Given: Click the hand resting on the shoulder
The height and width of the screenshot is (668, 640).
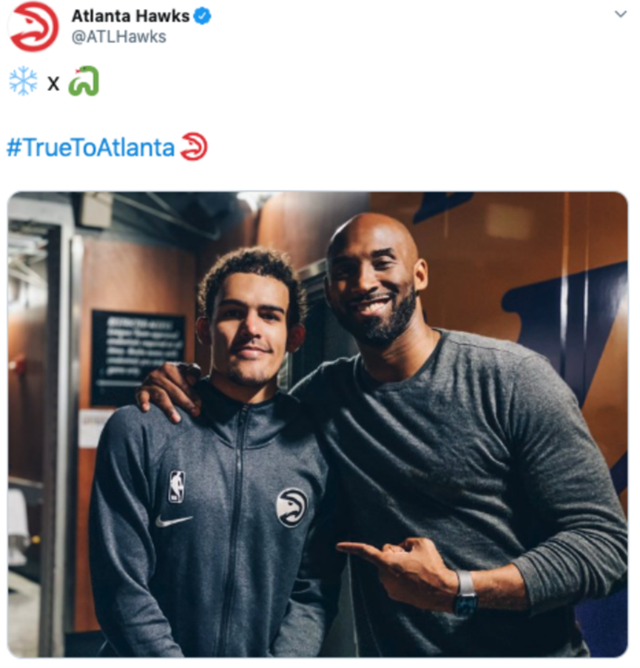Looking at the screenshot, I should (x=168, y=391).
